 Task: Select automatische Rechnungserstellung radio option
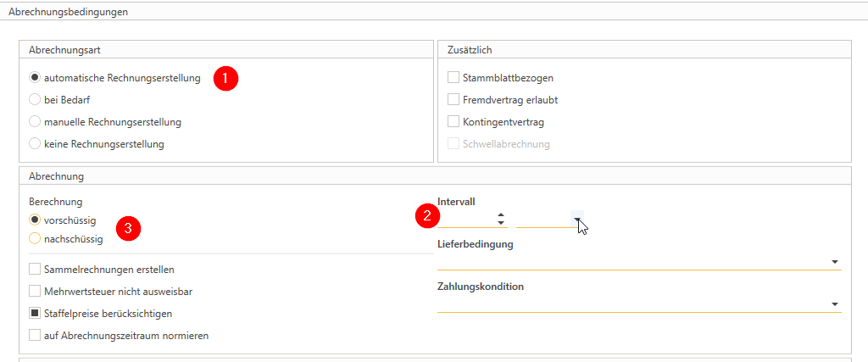pos(36,78)
